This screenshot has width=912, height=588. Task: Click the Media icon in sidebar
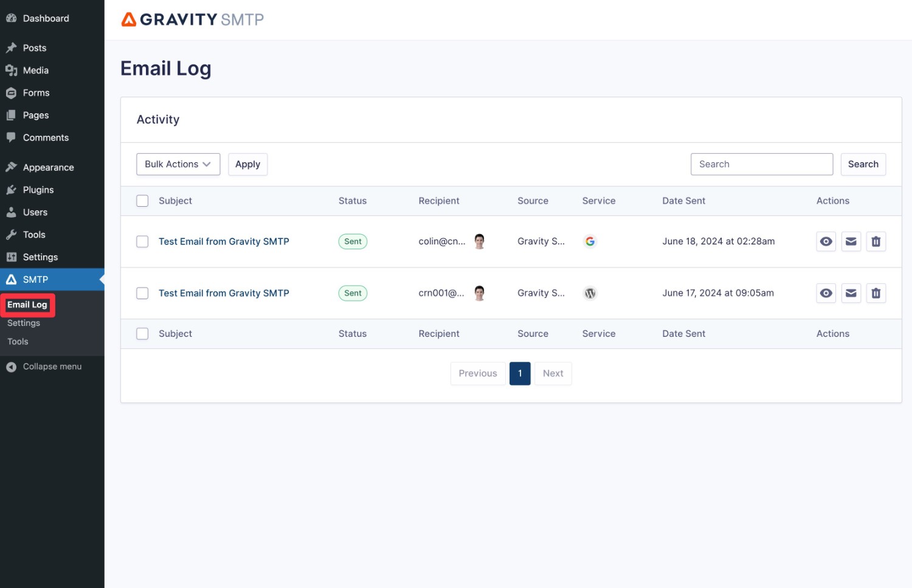coord(11,71)
